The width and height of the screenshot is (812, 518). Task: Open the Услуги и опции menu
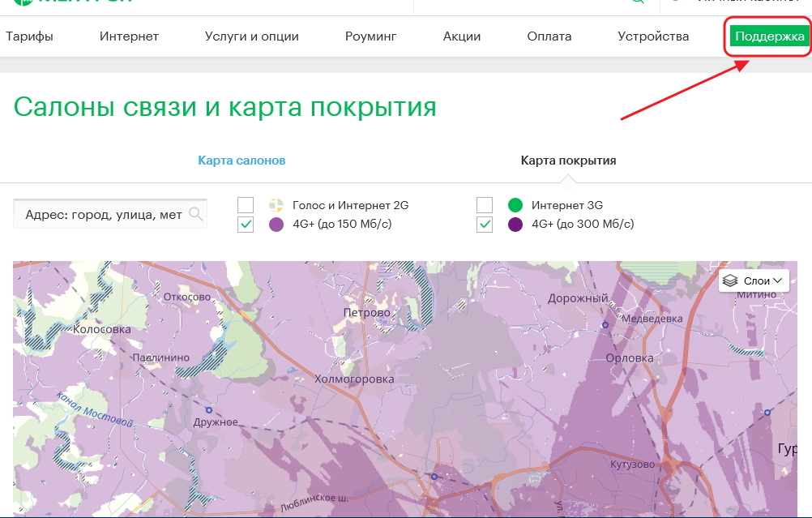coord(250,36)
